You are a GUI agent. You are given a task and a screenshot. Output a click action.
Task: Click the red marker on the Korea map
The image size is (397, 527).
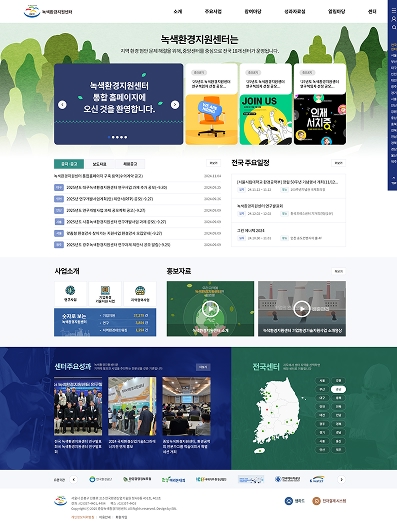[268, 409]
